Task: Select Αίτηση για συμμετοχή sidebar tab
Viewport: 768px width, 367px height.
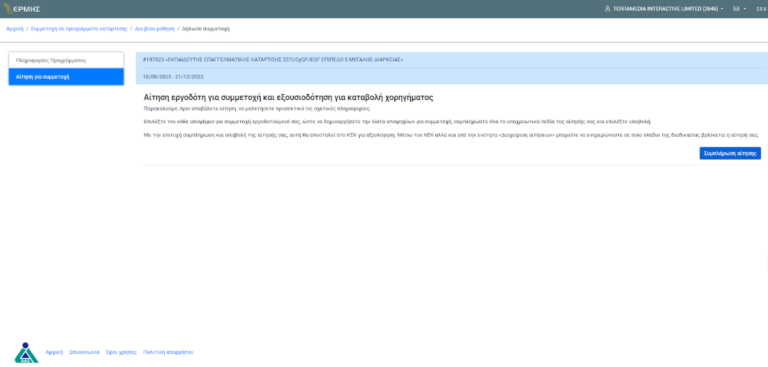Action: pyautogui.click(x=66, y=77)
